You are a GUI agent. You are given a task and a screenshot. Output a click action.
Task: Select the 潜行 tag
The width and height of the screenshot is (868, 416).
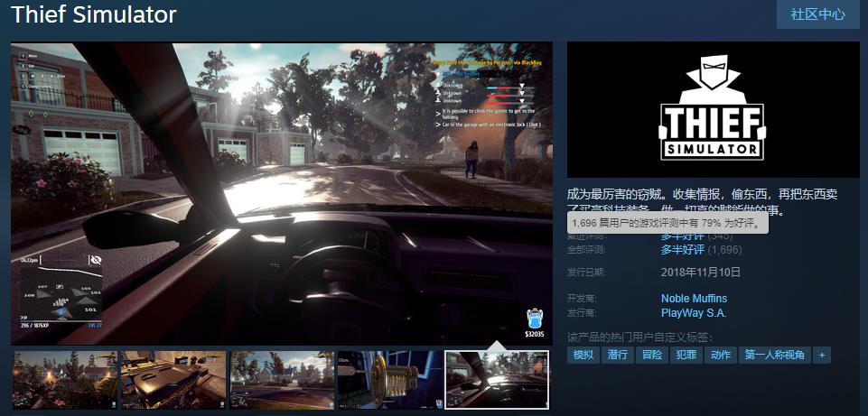617,355
